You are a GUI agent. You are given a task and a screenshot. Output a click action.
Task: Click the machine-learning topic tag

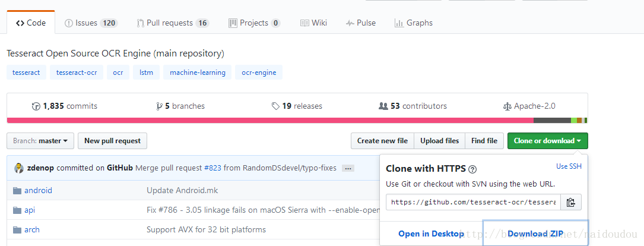pyautogui.click(x=197, y=72)
